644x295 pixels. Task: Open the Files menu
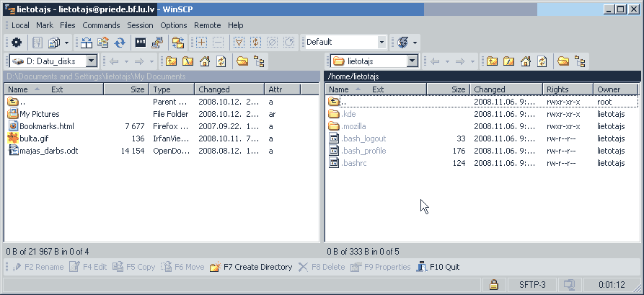coord(67,25)
